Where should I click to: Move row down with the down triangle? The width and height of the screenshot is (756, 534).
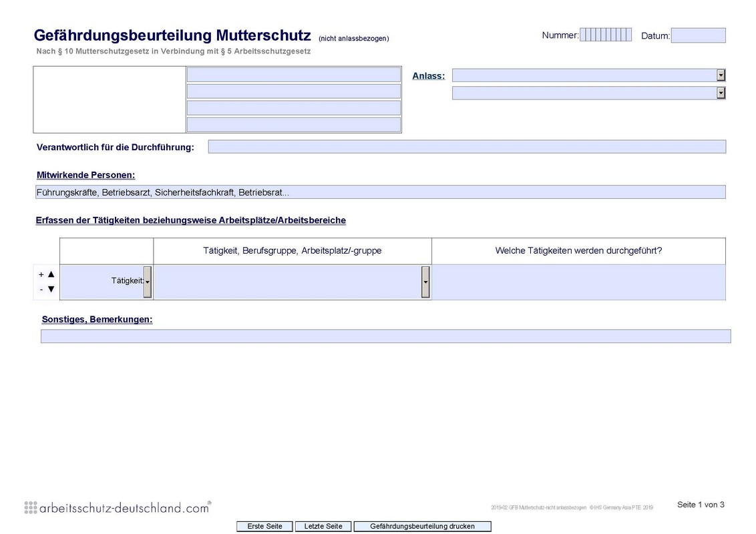(51, 290)
